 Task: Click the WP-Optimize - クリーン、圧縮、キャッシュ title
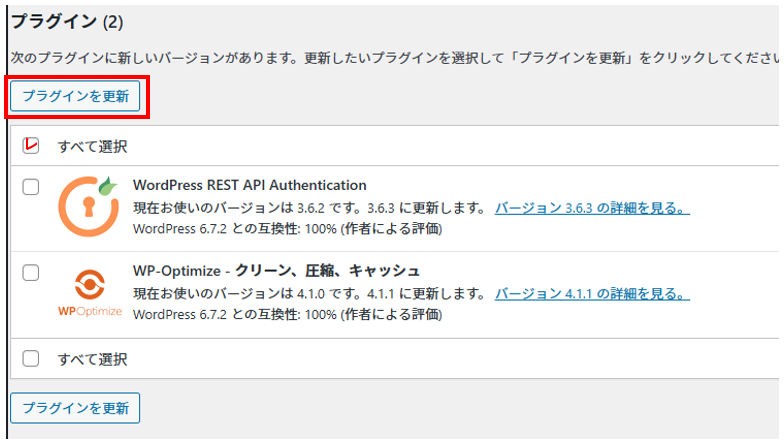(x=276, y=271)
